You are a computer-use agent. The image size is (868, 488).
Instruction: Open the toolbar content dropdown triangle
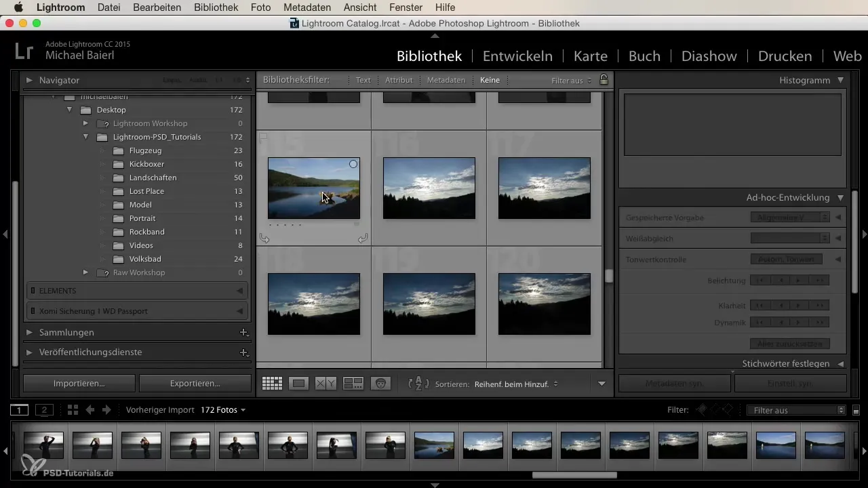(x=601, y=384)
